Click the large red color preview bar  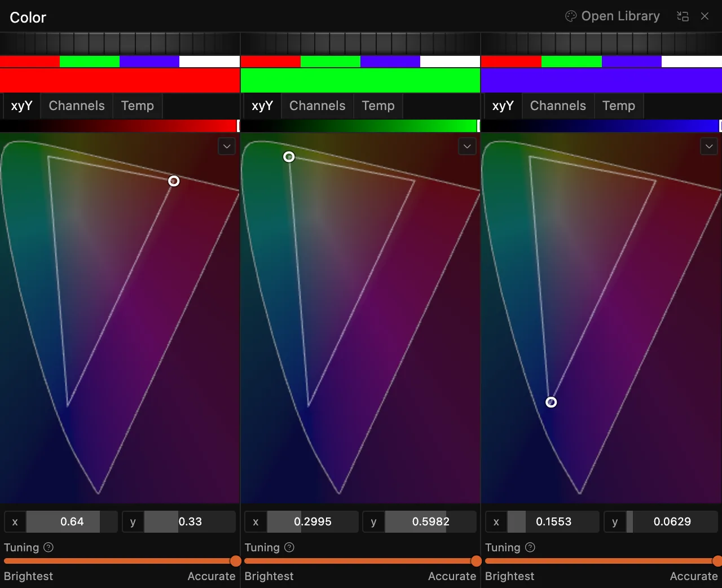click(120, 80)
